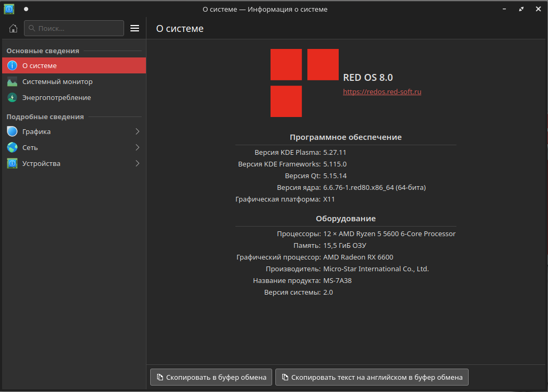Click GPU value "AMD Radeon RX 6600"
Viewport: 548px width, 392px height.
point(358,257)
